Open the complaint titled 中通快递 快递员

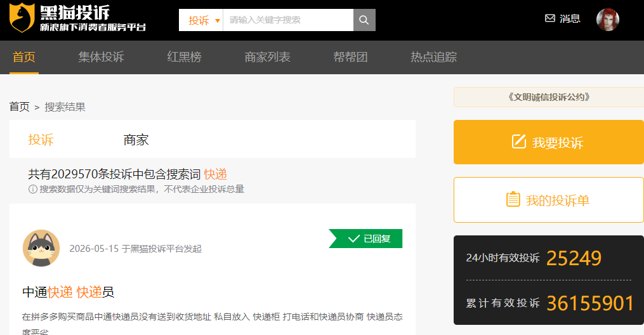coord(68,292)
